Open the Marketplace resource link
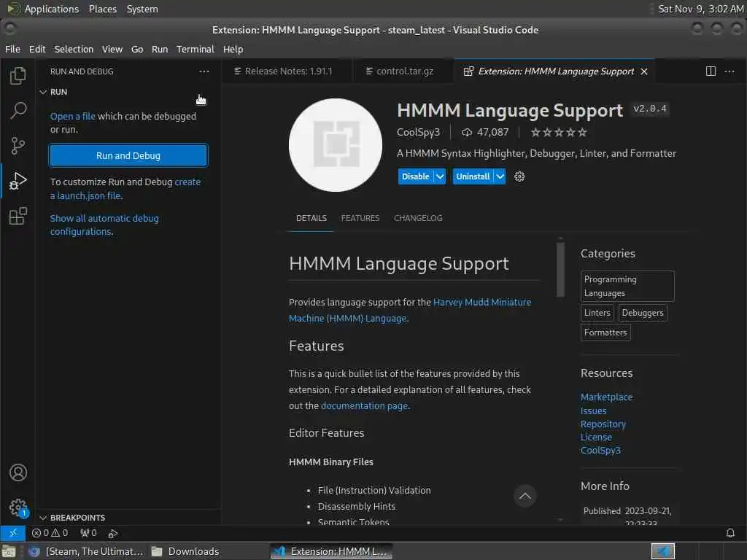The width and height of the screenshot is (747, 560). [x=606, y=397]
